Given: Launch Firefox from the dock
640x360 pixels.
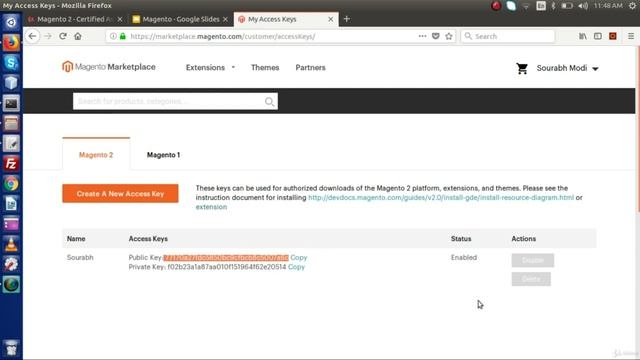Looking at the screenshot, I should coord(11,42).
